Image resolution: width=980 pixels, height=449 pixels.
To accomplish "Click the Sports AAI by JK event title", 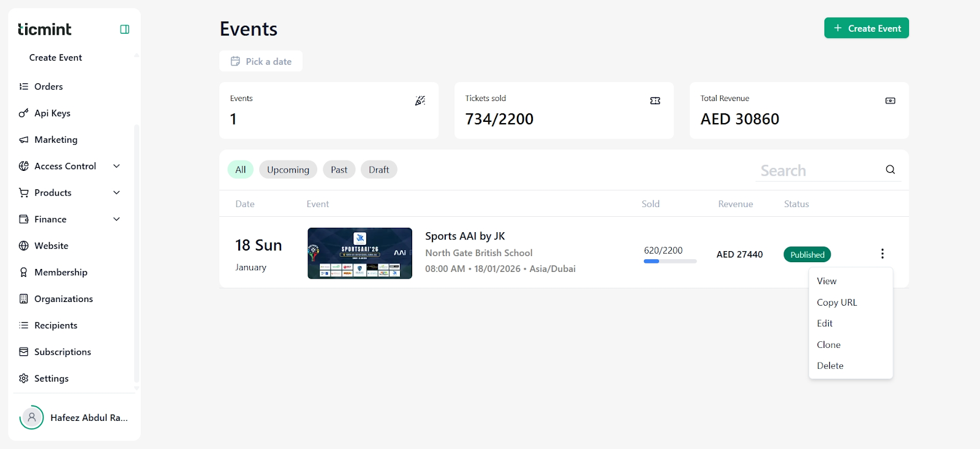I will pyautogui.click(x=465, y=236).
